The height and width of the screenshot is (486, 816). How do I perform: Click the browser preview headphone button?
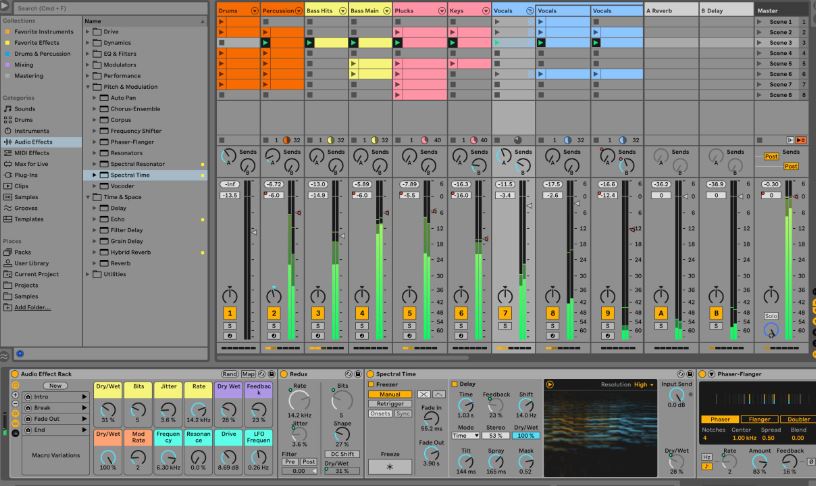[20, 354]
